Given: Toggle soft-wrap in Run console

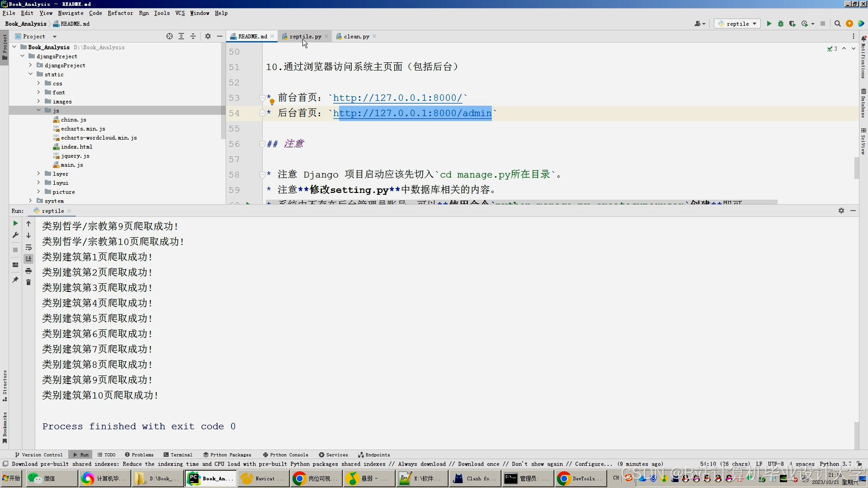Looking at the screenshot, I should click(28, 247).
